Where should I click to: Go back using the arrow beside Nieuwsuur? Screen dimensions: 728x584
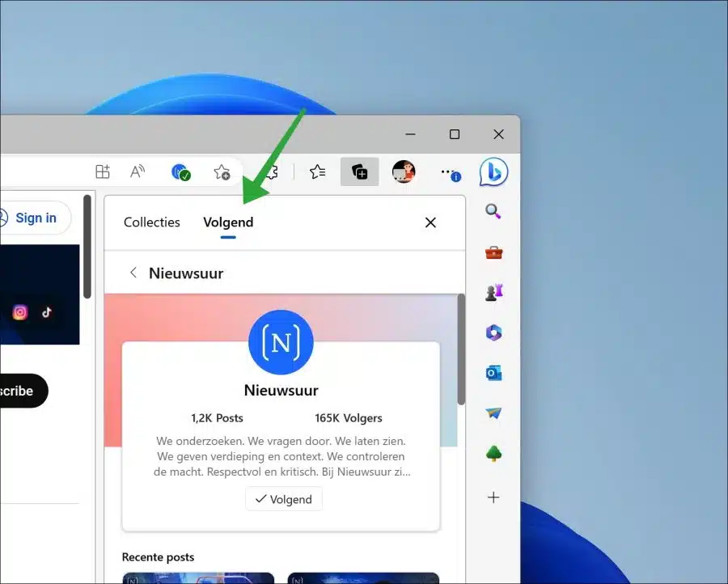point(133,273)
